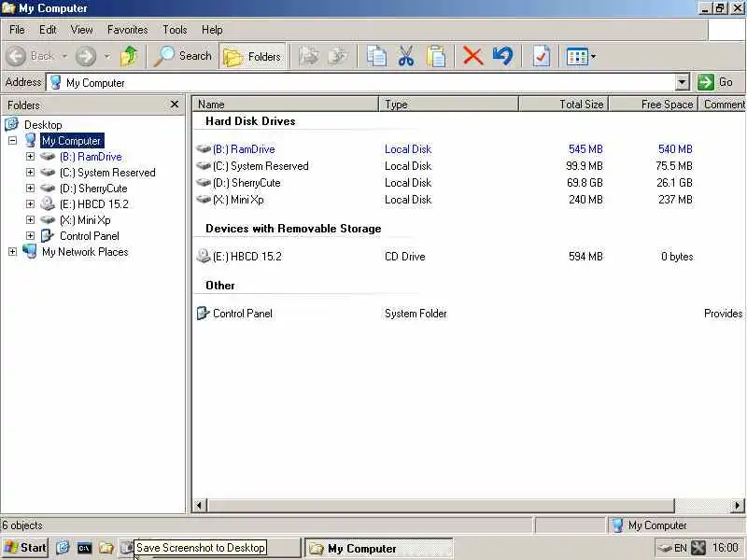
Task: Open the command prompt quick launch icon
Action: point(84,548)
